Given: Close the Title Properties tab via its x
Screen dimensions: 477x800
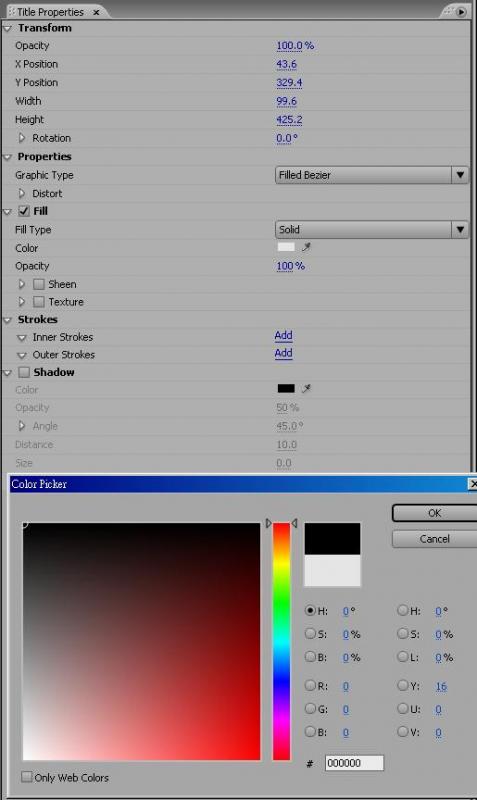Looking at the screenshot, I should pos(96,12).
